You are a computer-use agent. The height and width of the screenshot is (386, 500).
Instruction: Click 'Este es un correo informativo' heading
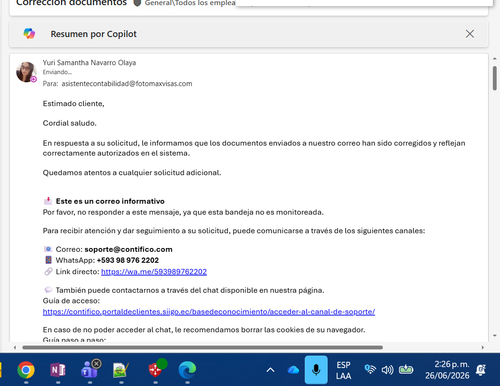[x=110, y=201]
